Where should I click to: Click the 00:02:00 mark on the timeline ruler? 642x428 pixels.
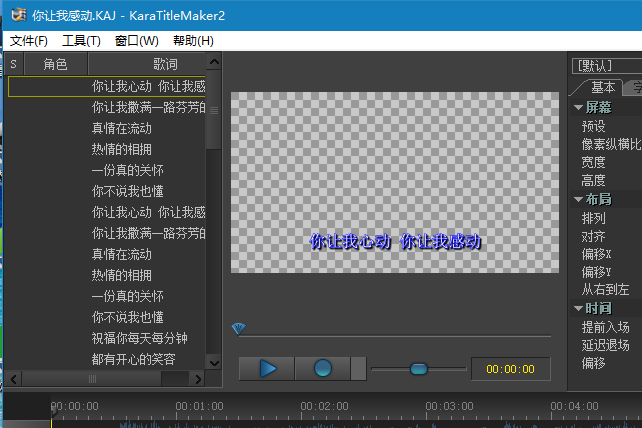[x=324, y=406]
